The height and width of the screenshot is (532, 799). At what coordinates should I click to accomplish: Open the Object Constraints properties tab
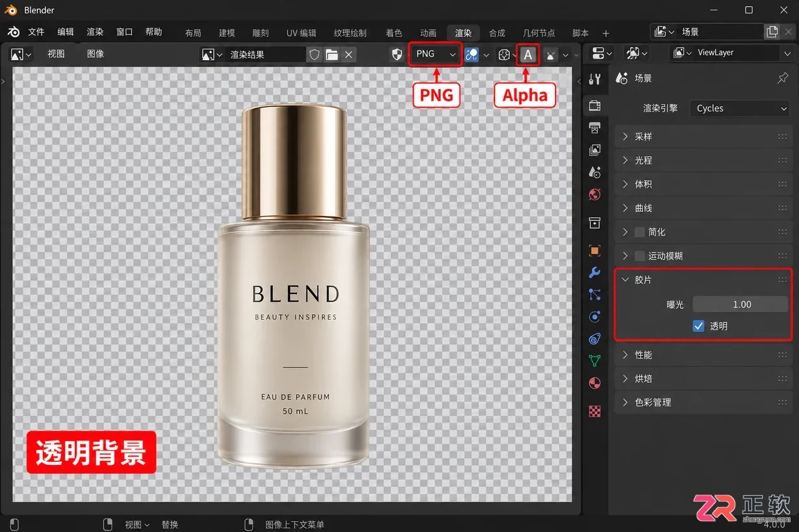click(x=595, y=339)
